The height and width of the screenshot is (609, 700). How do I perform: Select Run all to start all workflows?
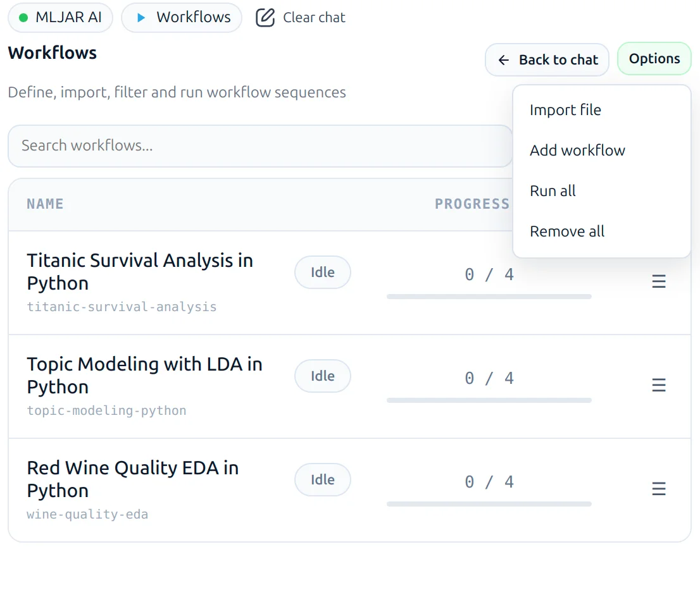click(x=552, y=190)
